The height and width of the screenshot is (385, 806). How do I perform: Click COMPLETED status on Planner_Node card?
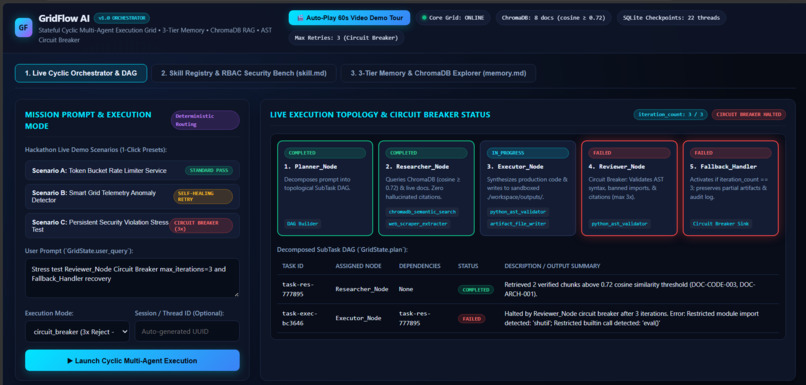point(325,153)
